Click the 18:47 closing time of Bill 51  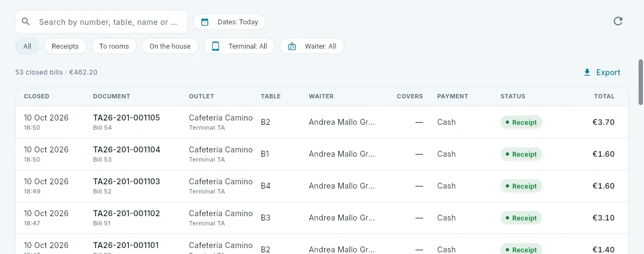(x=32, y=223)
